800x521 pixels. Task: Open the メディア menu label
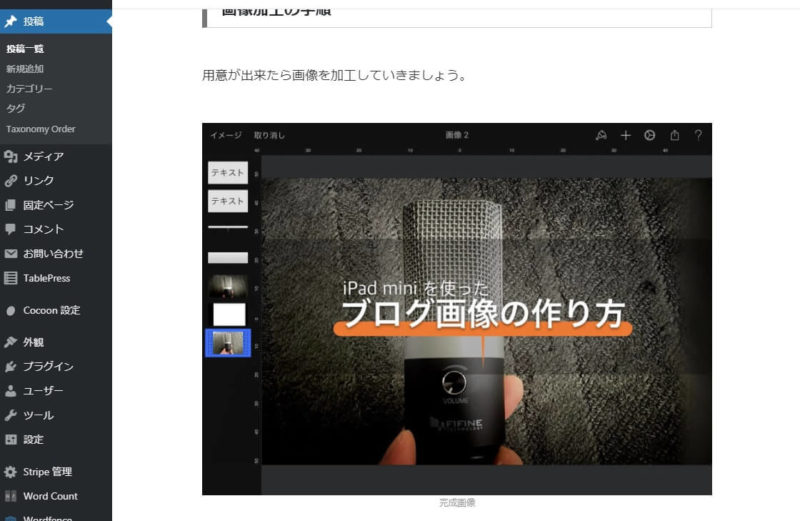43,157
